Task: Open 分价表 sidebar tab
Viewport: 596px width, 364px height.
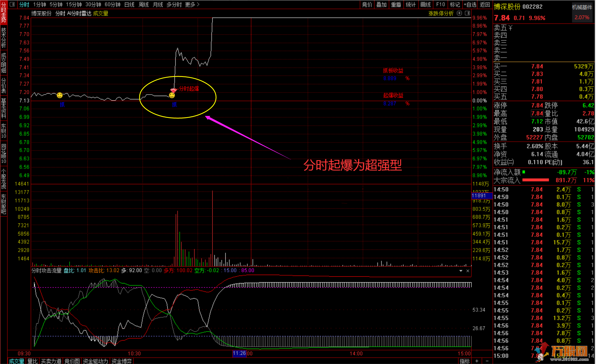Action: (x=4, y=86)
